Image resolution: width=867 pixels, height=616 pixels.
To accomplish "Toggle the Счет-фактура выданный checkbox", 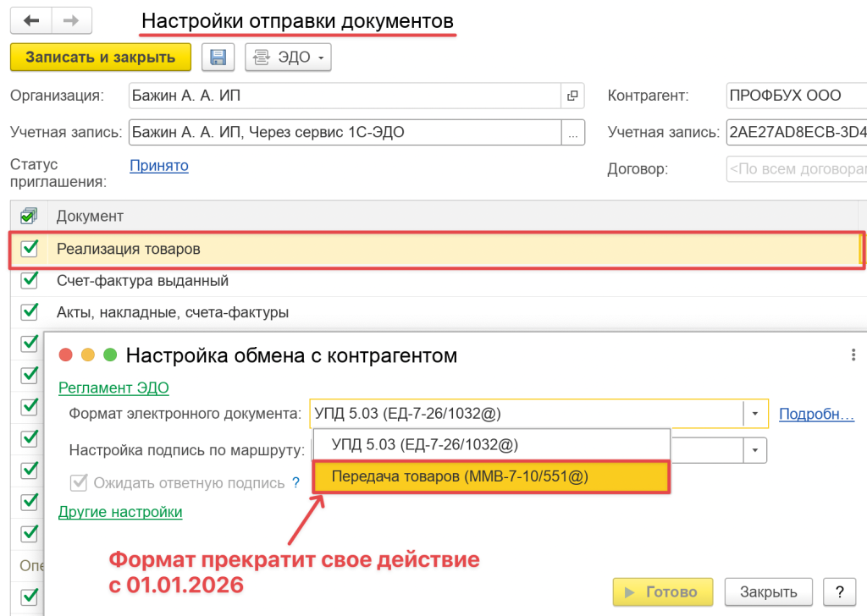I will coord(30,280).
